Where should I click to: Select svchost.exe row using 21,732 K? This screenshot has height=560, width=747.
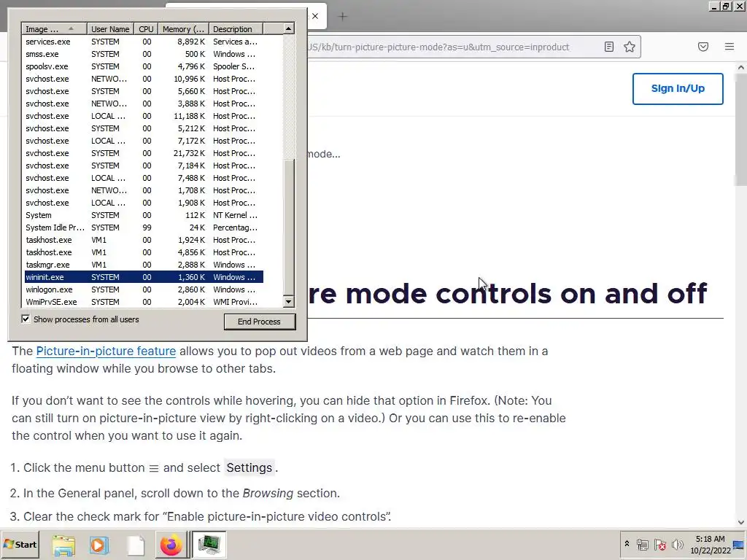[144, 153]
